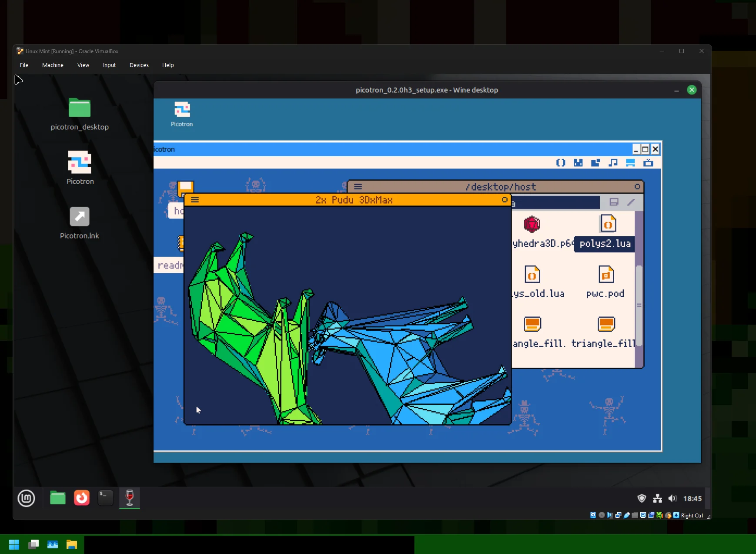This screenshot has width=756, height=554.
Task: Toggle the file browser grid/list view icon
Action: click(614, 202)
